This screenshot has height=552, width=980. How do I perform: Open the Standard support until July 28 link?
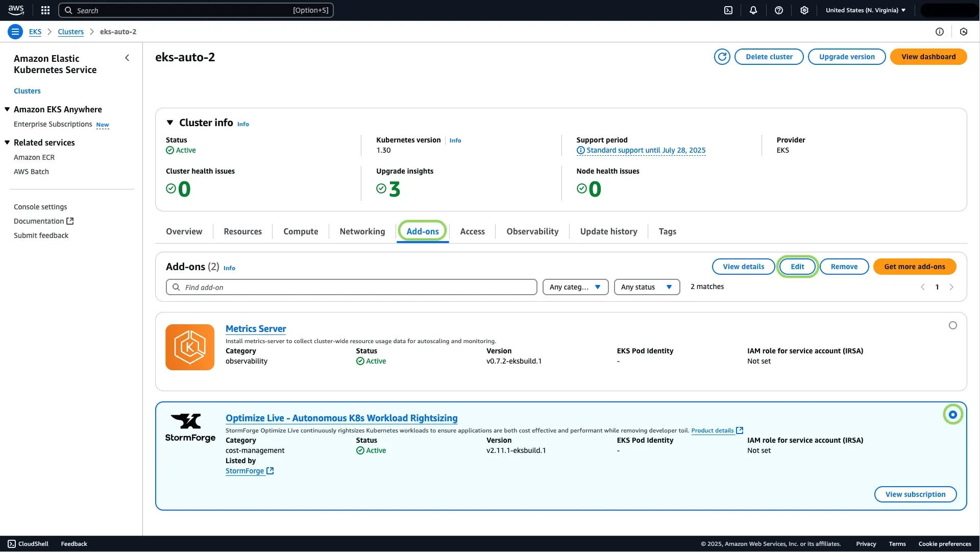[x=646, y=150]
